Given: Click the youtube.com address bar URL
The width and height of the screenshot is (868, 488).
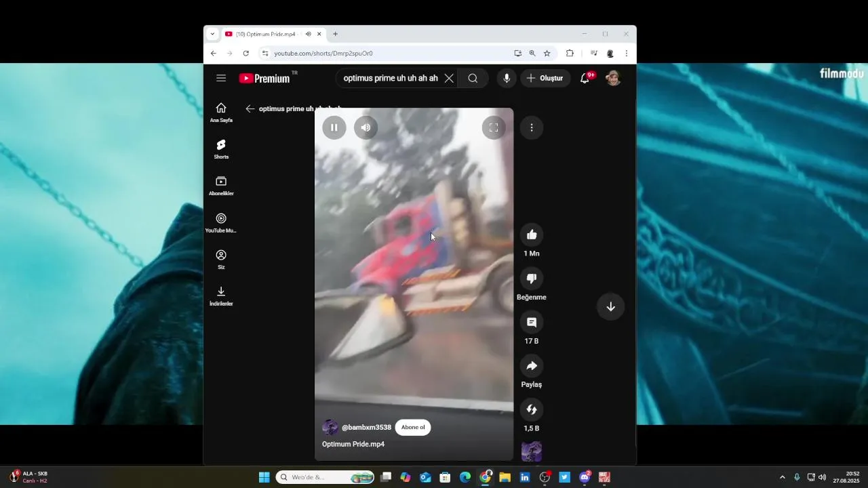Looking at the screenshot, I should click(x=323, y=53).
